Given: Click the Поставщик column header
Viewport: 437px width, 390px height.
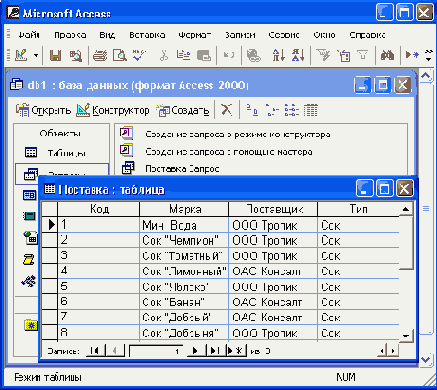Looking at the screenshot, I should tap(273, 209).
